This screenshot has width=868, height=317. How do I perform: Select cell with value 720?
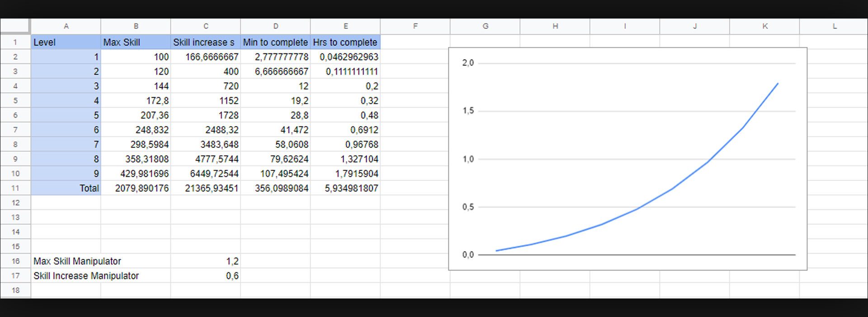[x=206, y=86]
